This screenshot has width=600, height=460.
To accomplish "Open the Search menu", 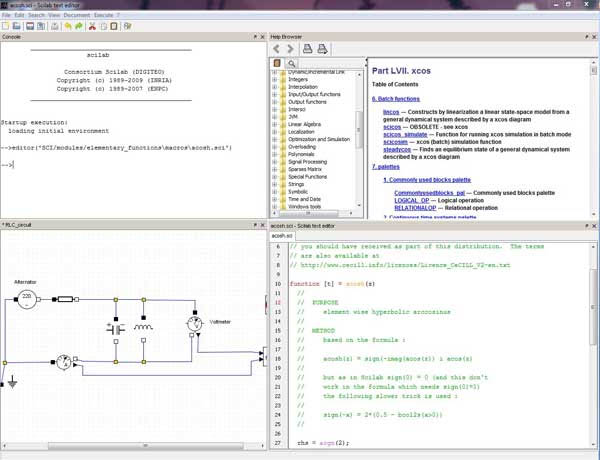I will coord(36,15).
